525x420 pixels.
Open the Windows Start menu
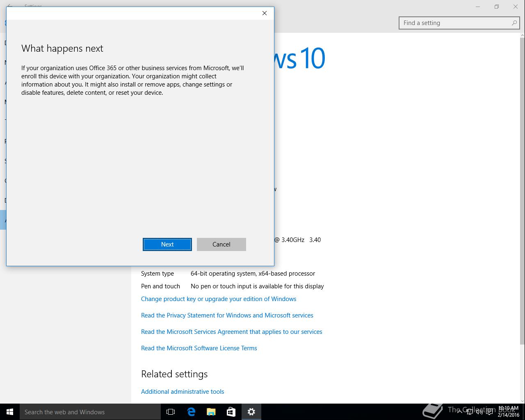[x=10, y=412]
